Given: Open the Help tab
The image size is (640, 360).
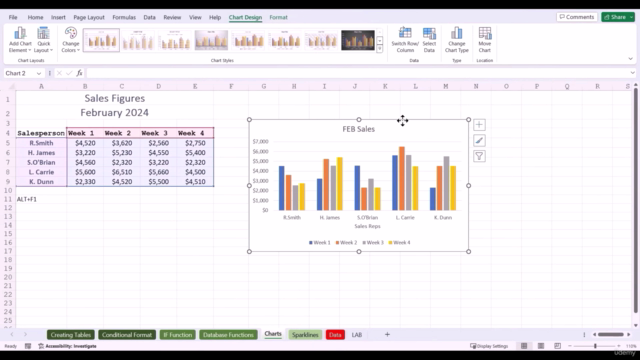Looking at the screenshot, I should (215, 17).
